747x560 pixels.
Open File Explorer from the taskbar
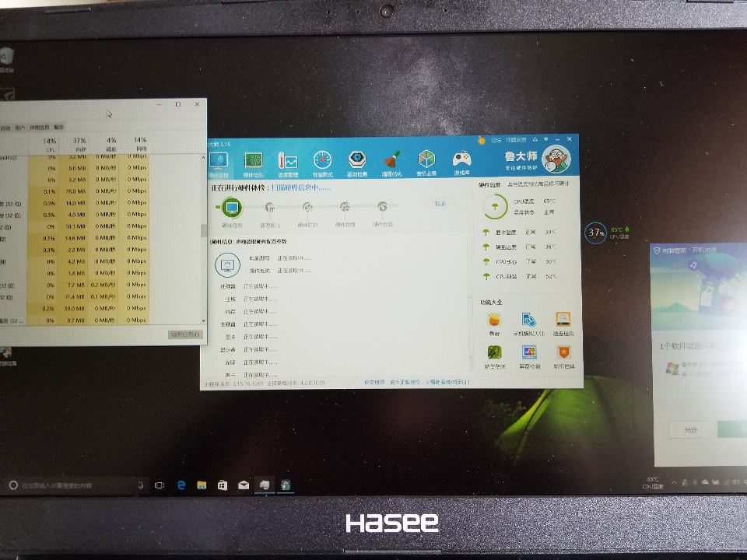click(x=202, y=485)
